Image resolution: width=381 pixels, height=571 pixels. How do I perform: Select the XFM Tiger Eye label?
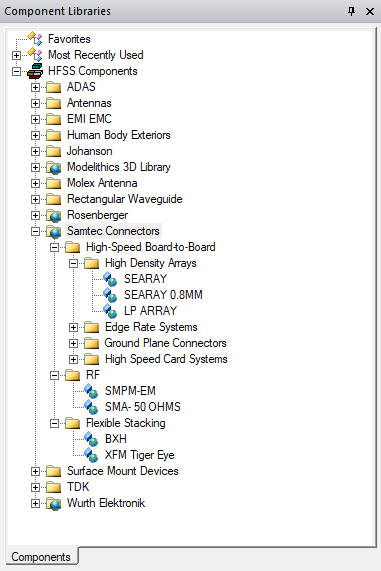140,455
